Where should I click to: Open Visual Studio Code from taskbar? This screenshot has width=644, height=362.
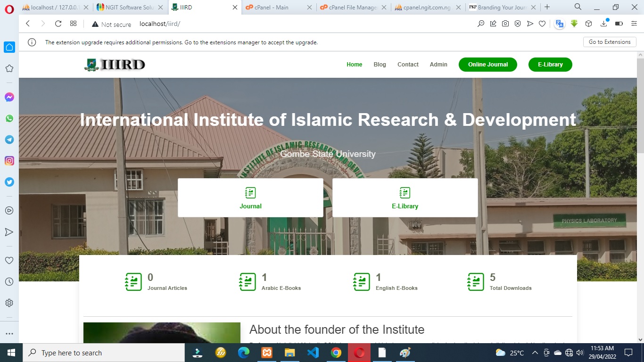[313, 353]
